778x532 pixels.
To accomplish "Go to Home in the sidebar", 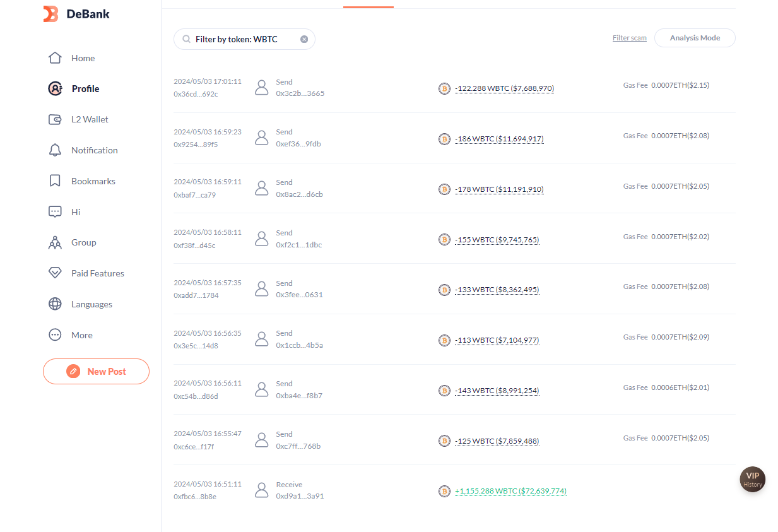I will pos(83,58).
